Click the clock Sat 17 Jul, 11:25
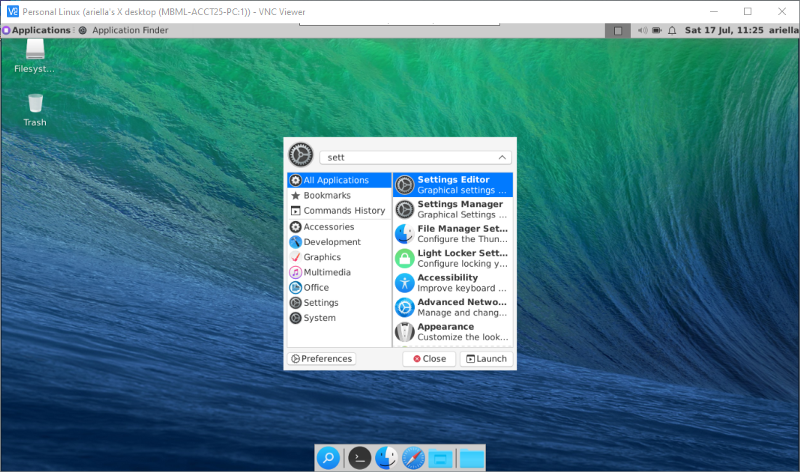The width and height of the screenshot is (800, 472). (x=724, y=30)
